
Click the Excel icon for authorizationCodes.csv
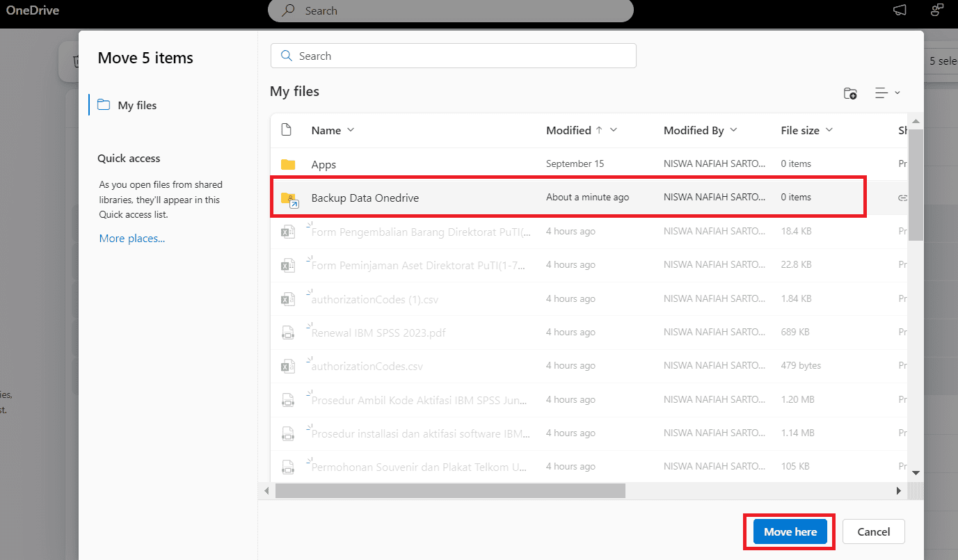(x=287, y=366)
